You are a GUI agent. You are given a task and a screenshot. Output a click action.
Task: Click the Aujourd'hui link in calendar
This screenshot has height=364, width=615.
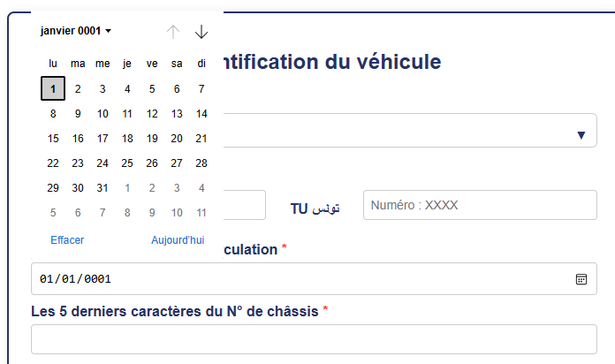click(x=178, y=239)
